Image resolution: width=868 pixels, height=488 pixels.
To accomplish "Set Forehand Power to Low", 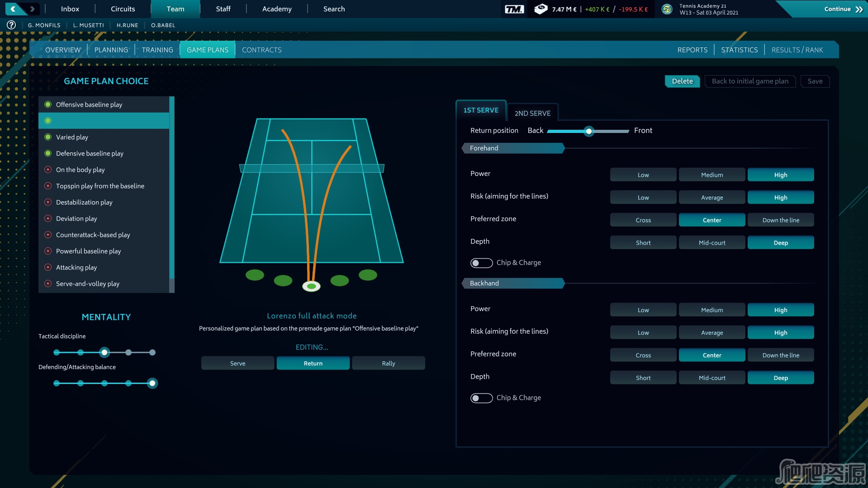I will (643, 175).
